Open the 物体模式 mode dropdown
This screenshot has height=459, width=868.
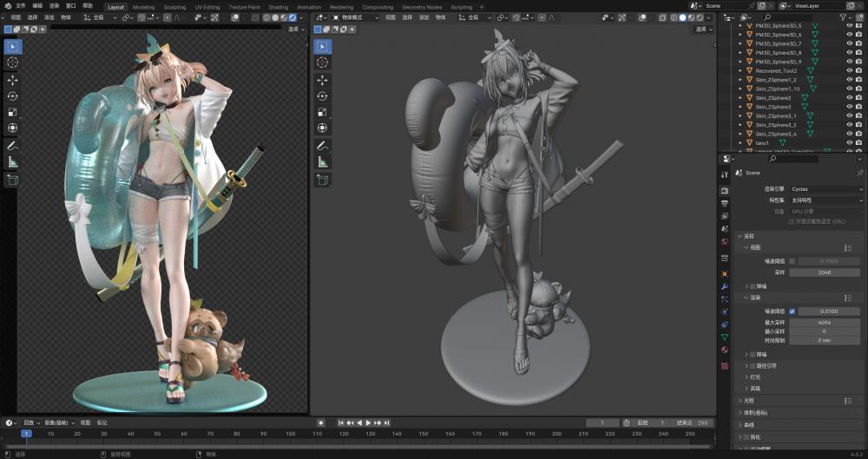click(x=355, y=17)
